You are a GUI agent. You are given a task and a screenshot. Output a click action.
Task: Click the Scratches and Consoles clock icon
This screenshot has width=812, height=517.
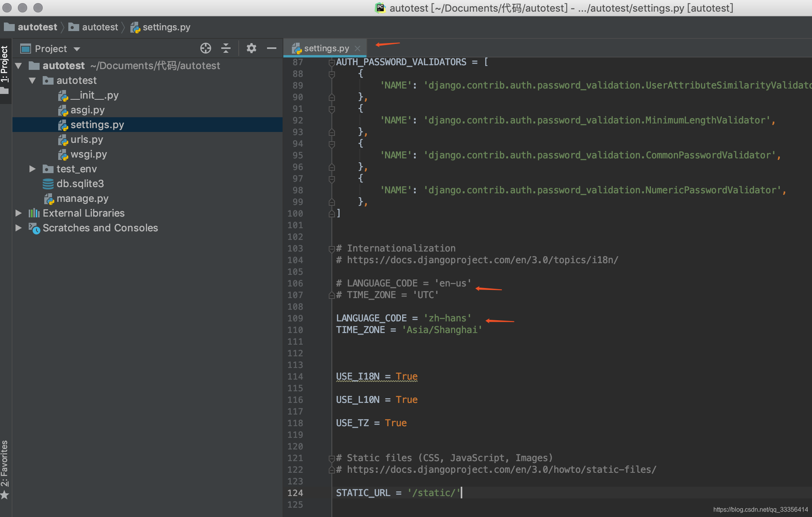34,228
